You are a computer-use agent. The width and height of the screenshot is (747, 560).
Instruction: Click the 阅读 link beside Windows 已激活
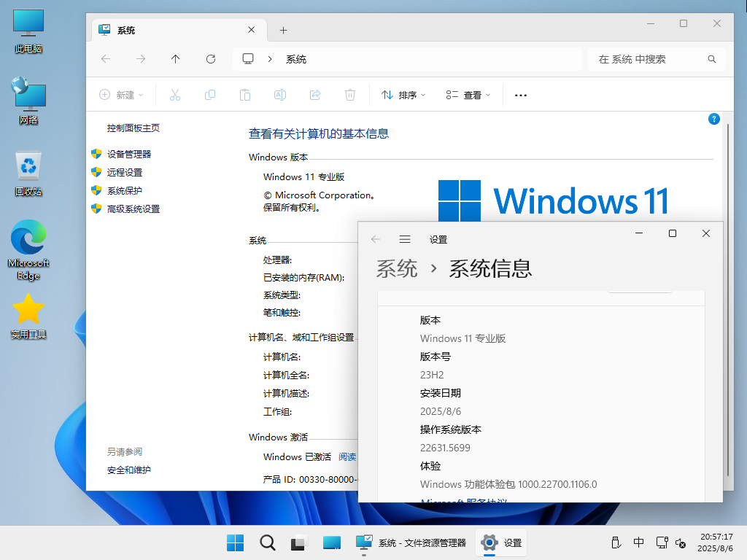pyautogui.click(x=347, y=456)
